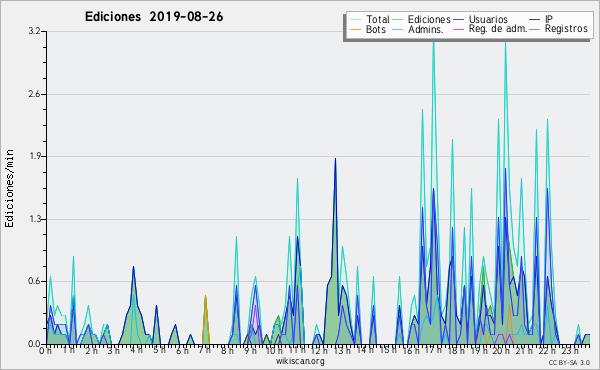Click the 1.9 y-axis tick label
This screenshot has height=370, width=600.
[34, 156]
